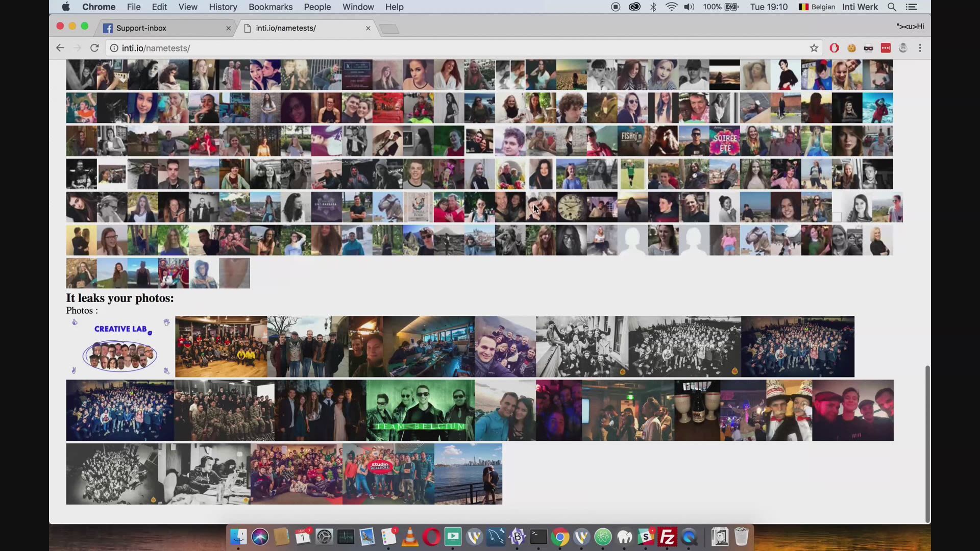This screenshot has width=980, height=551.
Task: Open the Creative Lab photo thumbnail
Action: coord(120,347)
